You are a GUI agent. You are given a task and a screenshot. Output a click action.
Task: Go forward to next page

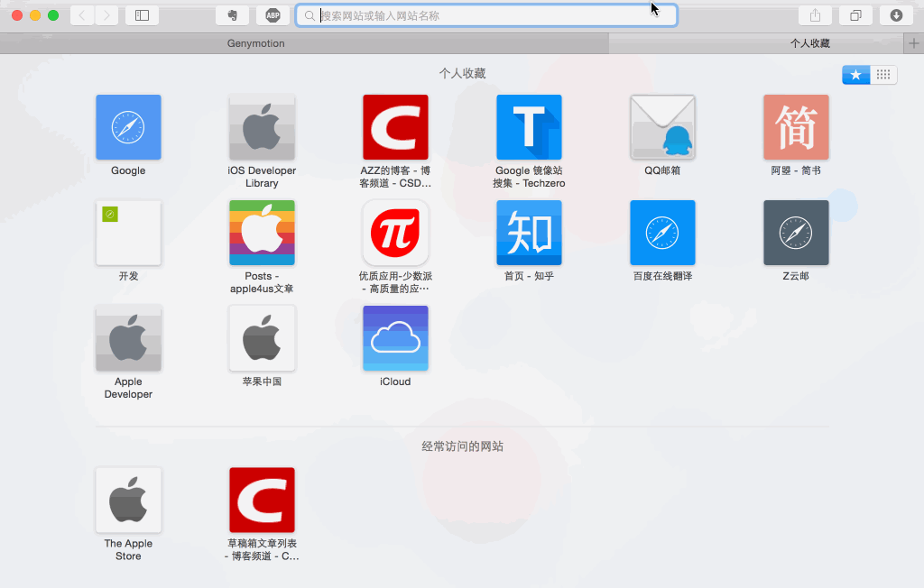point(106,15)
